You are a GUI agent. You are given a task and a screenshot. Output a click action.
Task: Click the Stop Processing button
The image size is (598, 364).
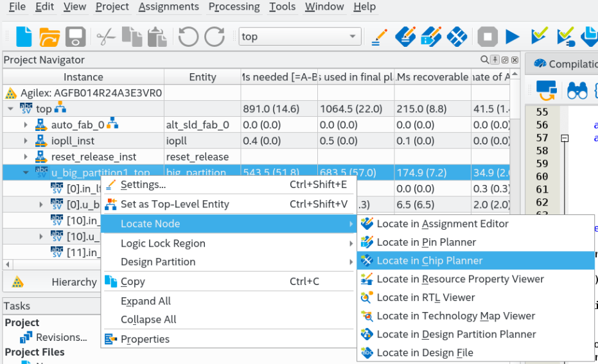[x=488, y=37]
